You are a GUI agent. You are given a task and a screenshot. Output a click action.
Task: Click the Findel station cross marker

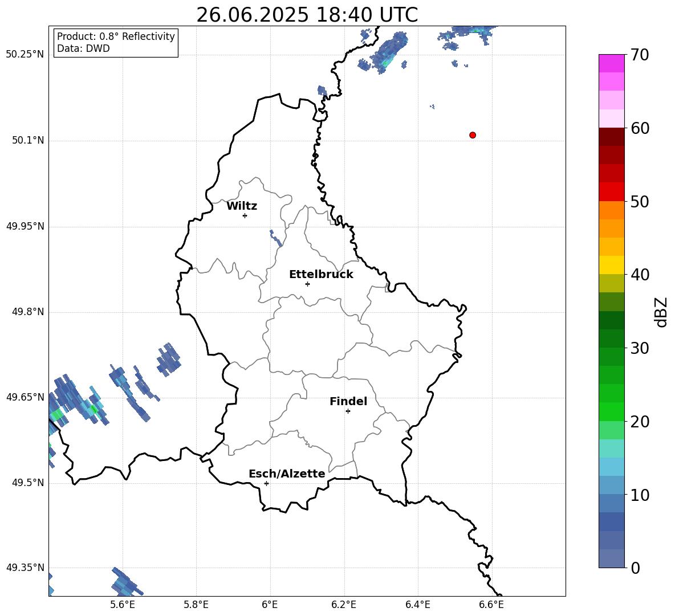[x=348, y=411]
